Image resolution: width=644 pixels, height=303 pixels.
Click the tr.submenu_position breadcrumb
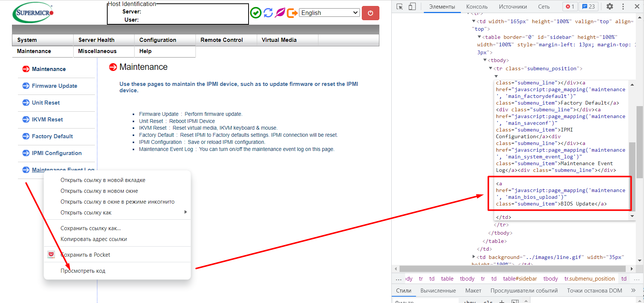tap(589, 279)
